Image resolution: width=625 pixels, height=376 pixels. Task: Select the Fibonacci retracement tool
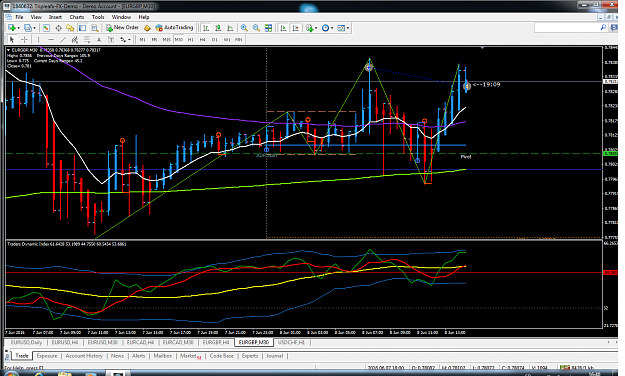[x=86, y=39]
